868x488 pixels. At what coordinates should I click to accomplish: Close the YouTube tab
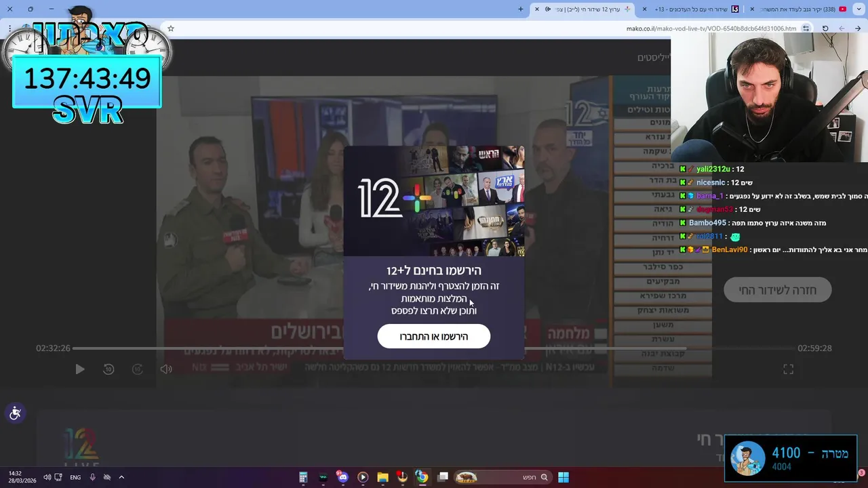(x=752, y=9)
